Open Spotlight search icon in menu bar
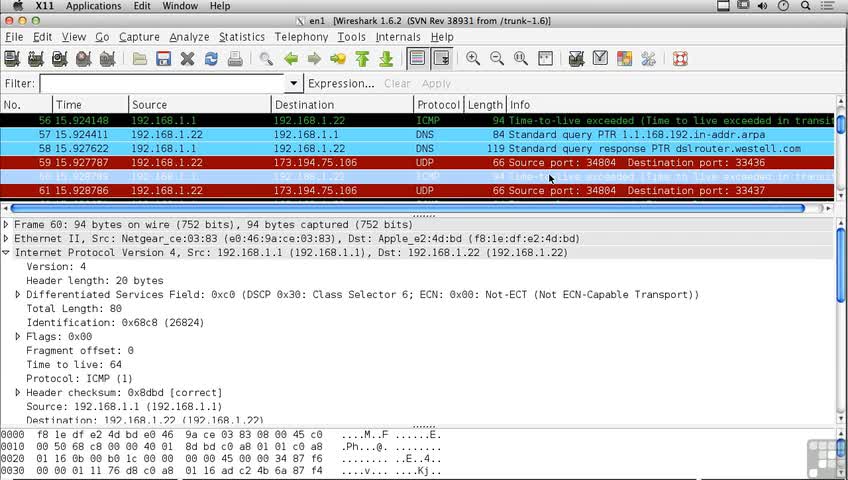 pyautogui.click(x=806, y=6)
